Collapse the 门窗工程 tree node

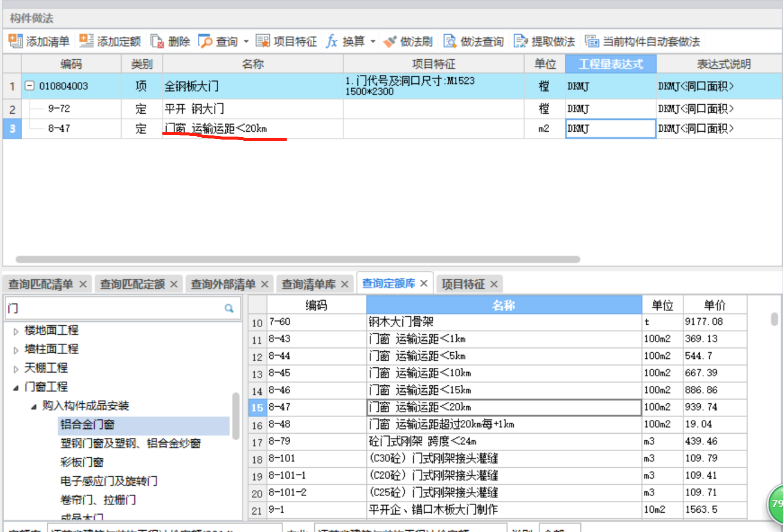point(16,388)
